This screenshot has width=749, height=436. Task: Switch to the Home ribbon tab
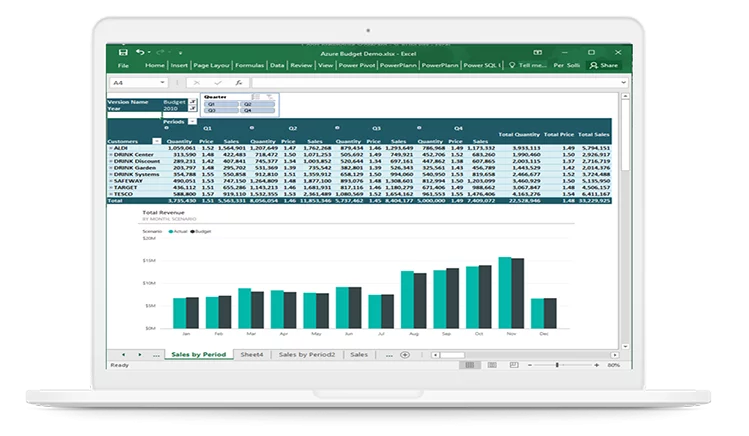155,65
